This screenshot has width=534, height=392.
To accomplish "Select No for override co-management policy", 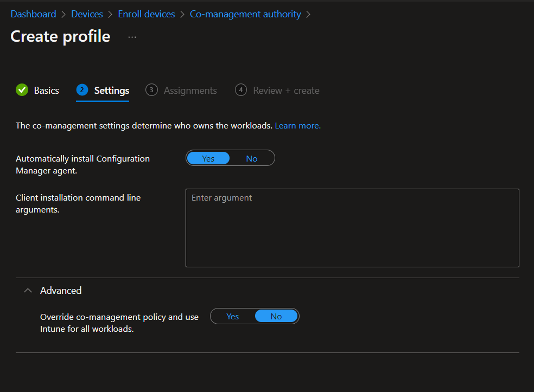I will (276, 317).
